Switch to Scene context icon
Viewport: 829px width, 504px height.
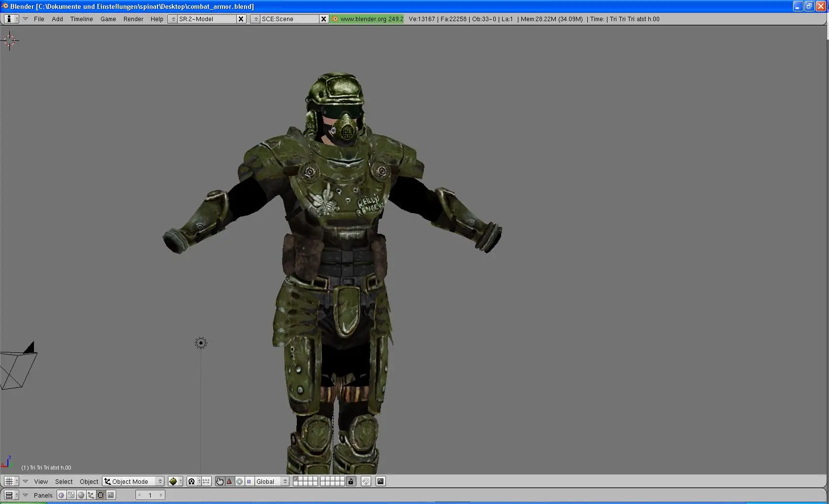pos(111,495)
